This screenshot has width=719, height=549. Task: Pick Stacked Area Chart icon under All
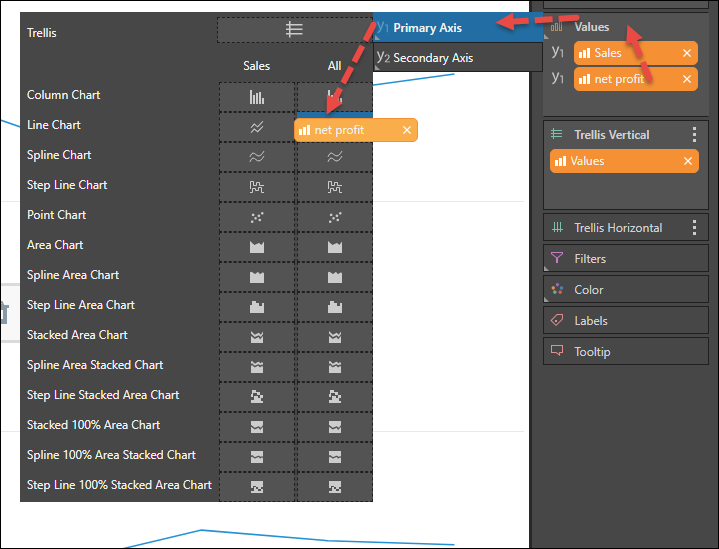(335, 337)
